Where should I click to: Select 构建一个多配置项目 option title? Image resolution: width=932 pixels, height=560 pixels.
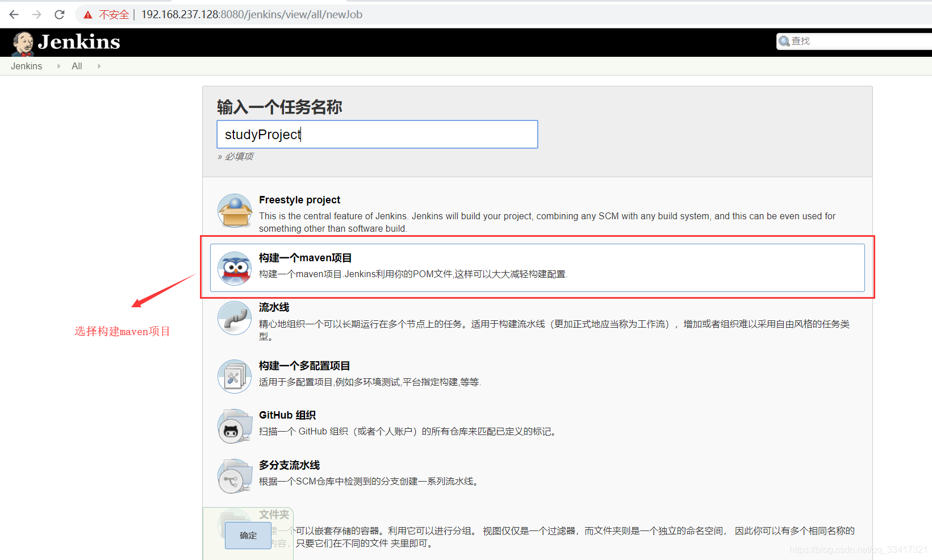click(304, 366)
